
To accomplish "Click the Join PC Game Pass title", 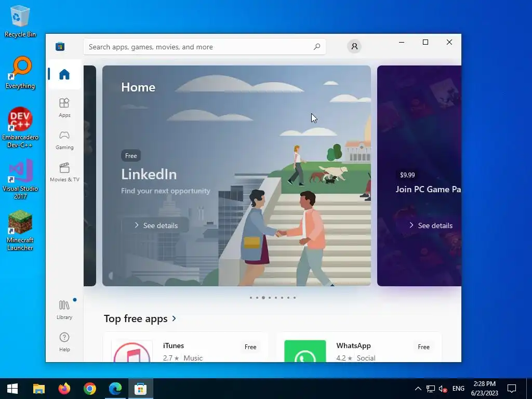I will click(429, 189).
